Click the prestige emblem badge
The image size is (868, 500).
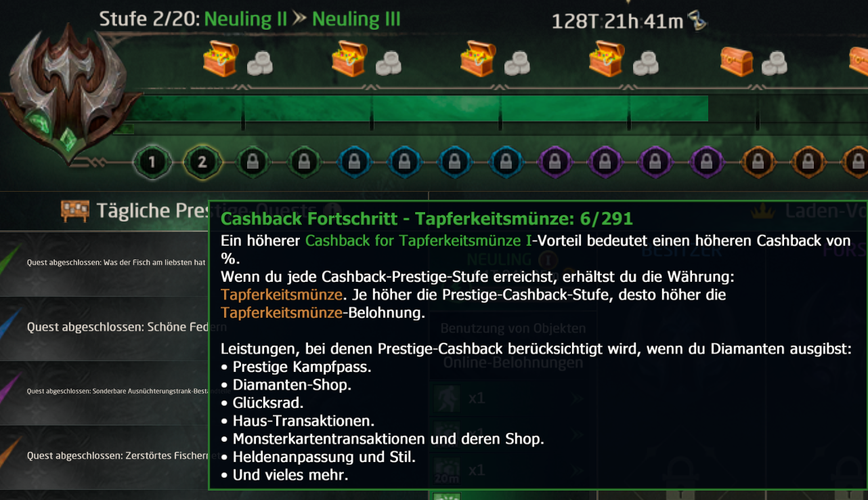click(64, 95)
